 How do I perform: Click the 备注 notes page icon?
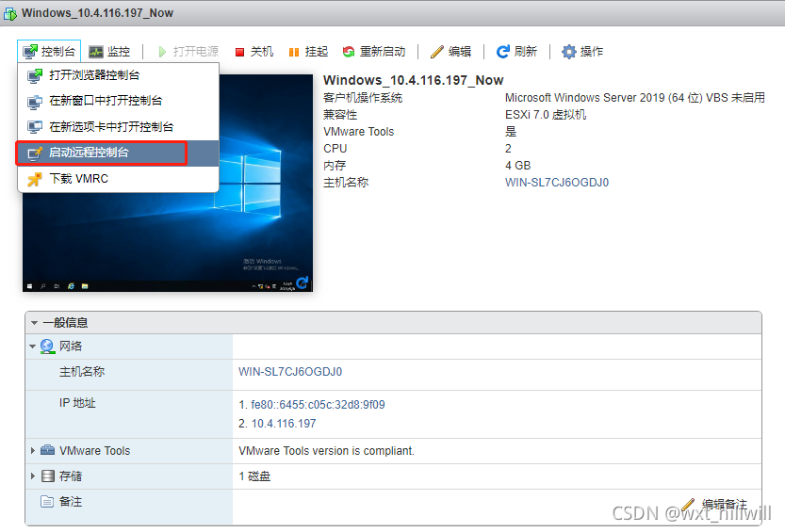[47, 502]
